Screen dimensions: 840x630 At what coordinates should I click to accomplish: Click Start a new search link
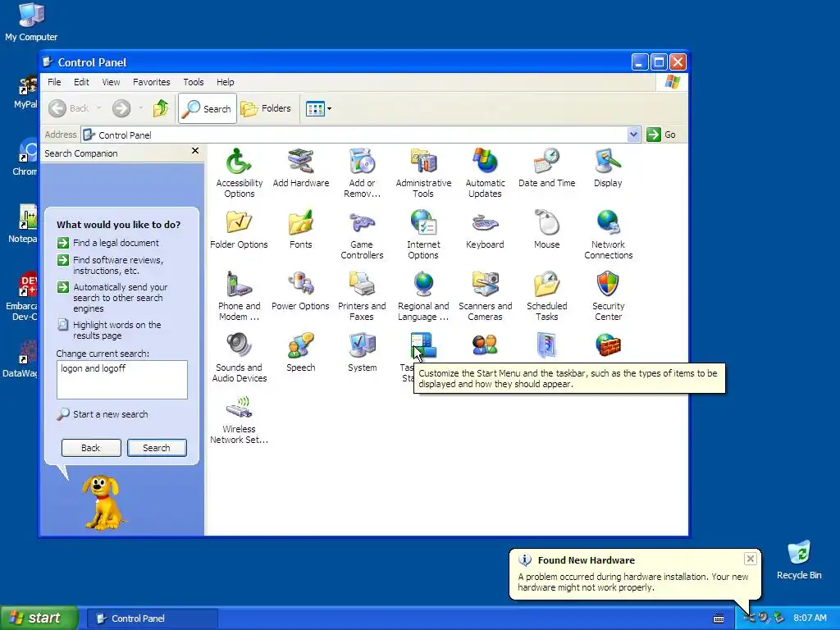tap(103, 414)
